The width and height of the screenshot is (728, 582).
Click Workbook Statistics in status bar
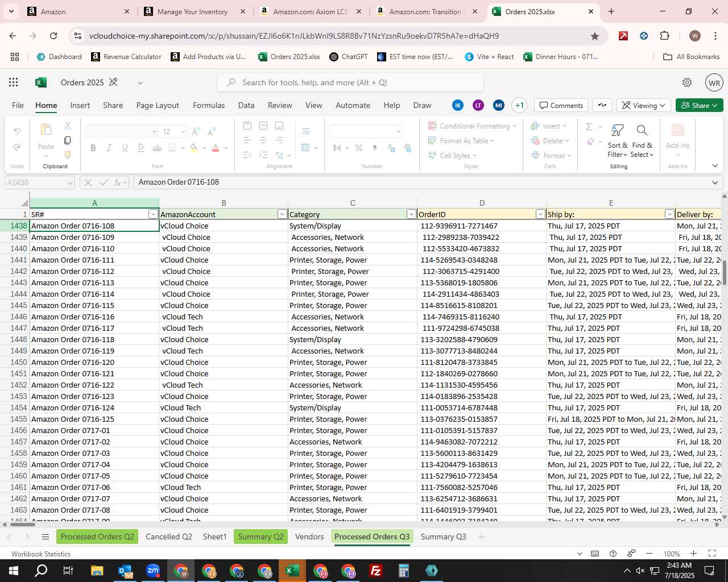pyautogui.click(x=41, y=554)
